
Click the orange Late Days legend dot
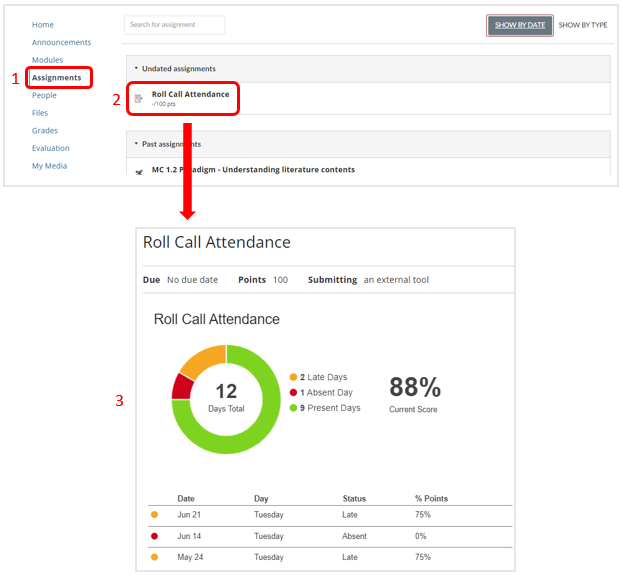293,377
